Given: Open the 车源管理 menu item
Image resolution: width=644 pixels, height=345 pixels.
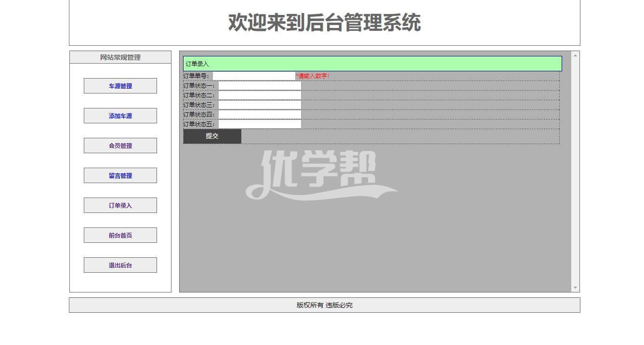Looking at the screenshot, I should (x=120, y=86).
